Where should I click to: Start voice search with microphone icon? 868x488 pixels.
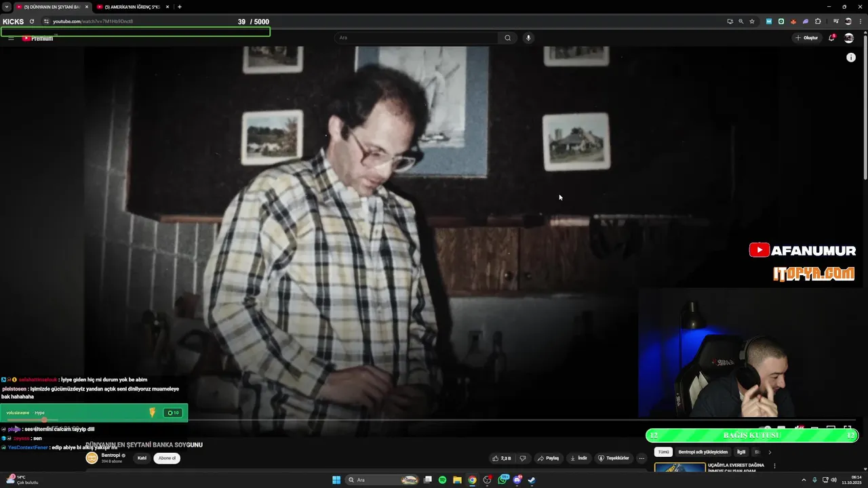tap(528, 38)
